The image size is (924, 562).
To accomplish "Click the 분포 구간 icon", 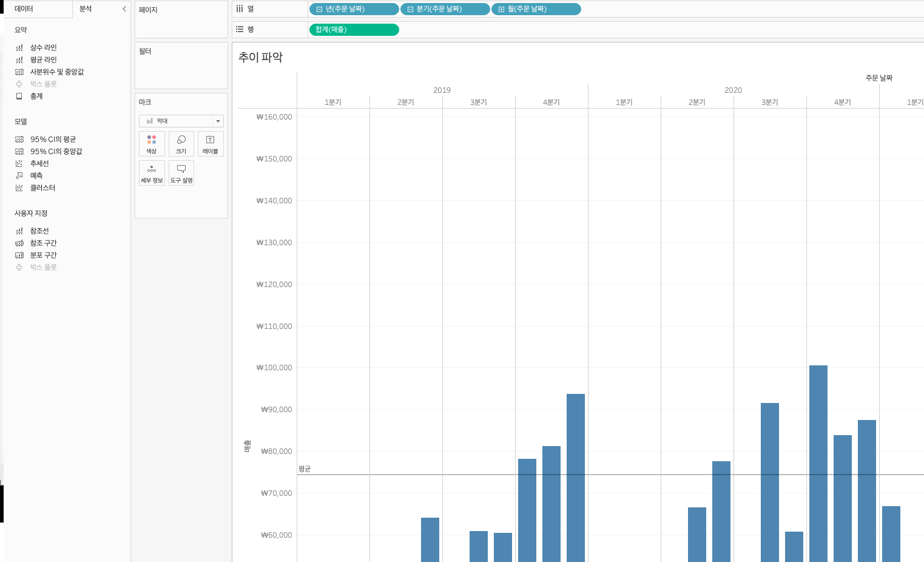I will 19,255.
